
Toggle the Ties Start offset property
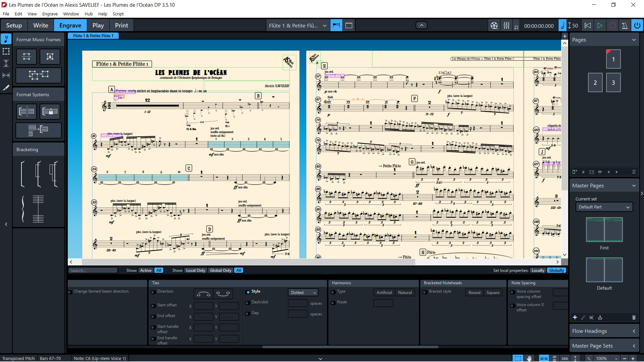coord(153,306)
